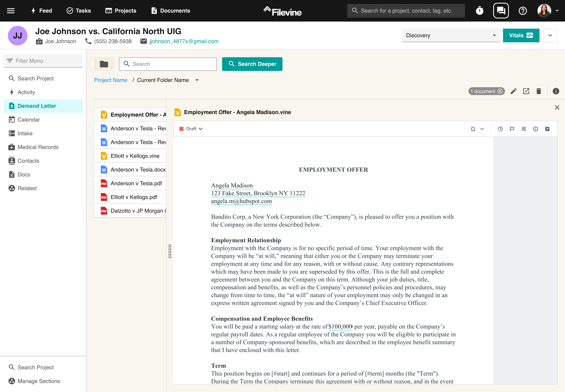565x392 pixels.
Task: Click the bottom Search Project item
Action: (43, 367)
